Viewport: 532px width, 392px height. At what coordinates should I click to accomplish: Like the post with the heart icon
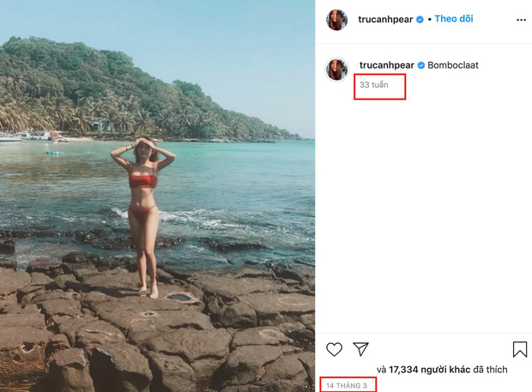(x=335, y=349)
